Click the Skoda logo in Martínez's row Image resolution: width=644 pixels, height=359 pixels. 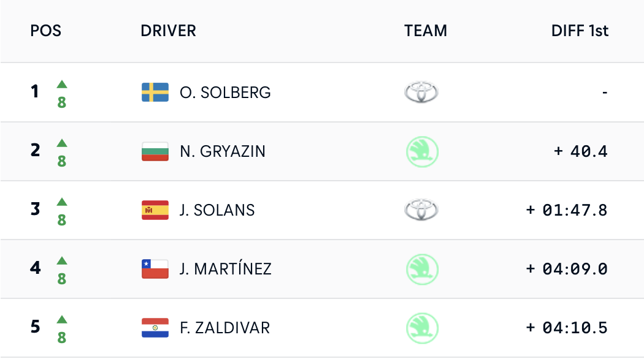[421, 269]
